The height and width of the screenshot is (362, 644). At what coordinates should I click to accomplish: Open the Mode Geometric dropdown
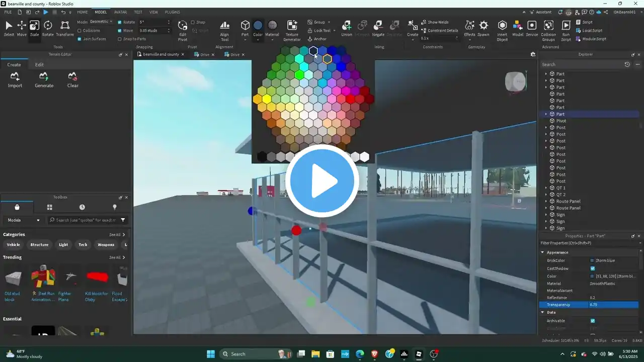[101, 22]
